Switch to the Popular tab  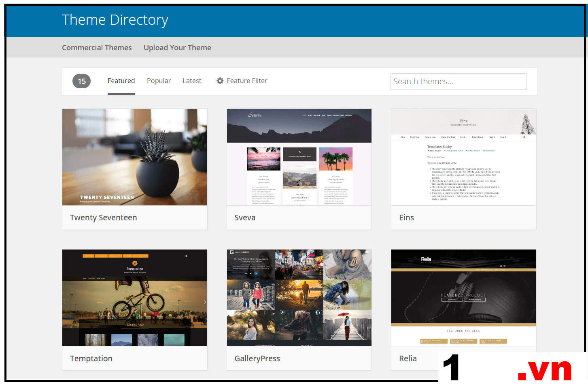pos(159,81)
